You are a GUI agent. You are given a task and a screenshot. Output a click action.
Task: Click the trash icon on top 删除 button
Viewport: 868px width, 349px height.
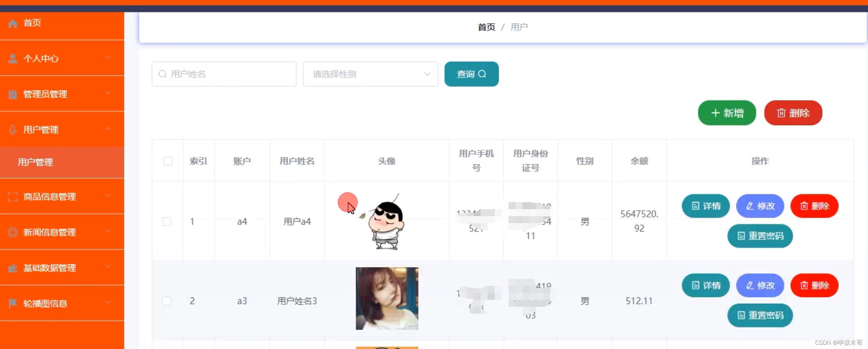[781, 113]
